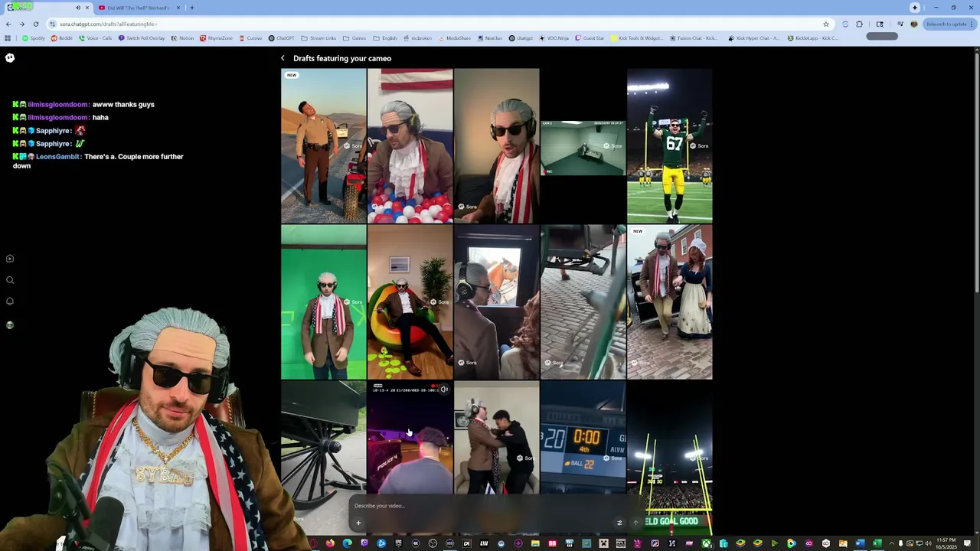Open the green screen standing draft
Screen dimensions: 980x551
(x=323, y=302)
